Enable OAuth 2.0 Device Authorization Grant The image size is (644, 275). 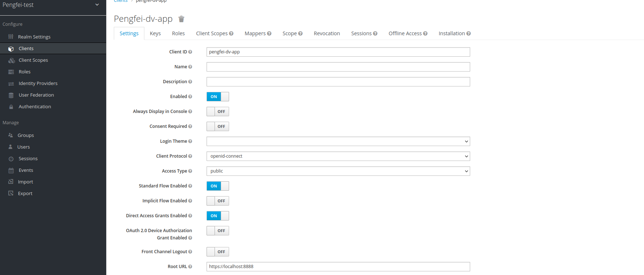(218, 231)
